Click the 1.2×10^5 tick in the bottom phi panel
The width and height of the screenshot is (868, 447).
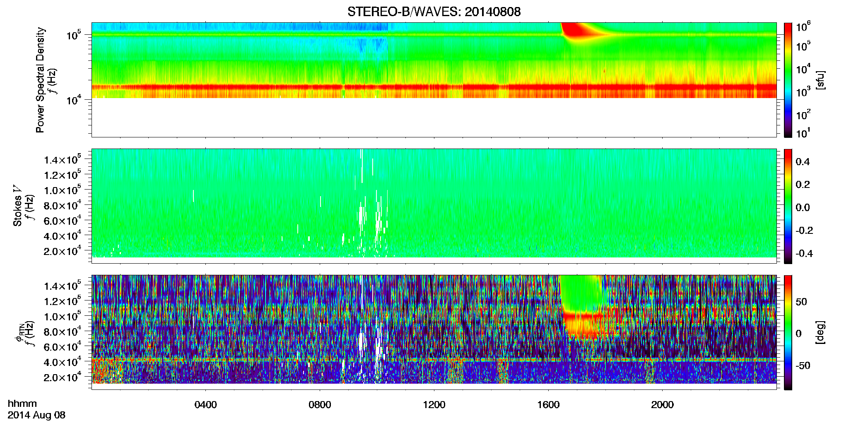click(x=62, y=301)
